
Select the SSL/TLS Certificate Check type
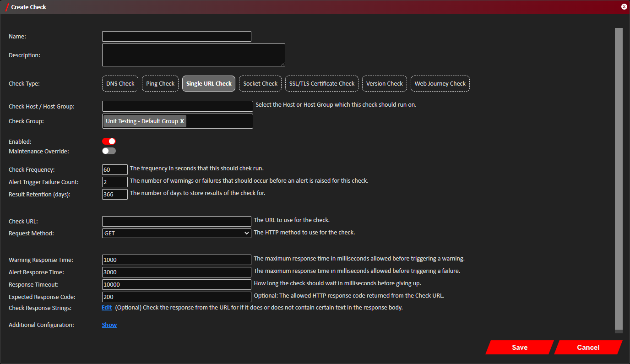(x=322, y=84)
